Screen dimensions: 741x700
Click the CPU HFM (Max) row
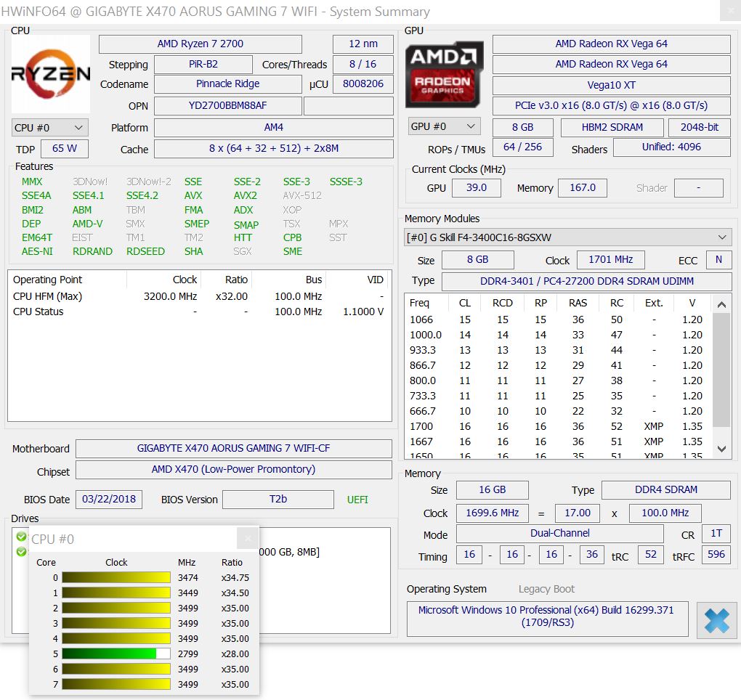[200, 296]
